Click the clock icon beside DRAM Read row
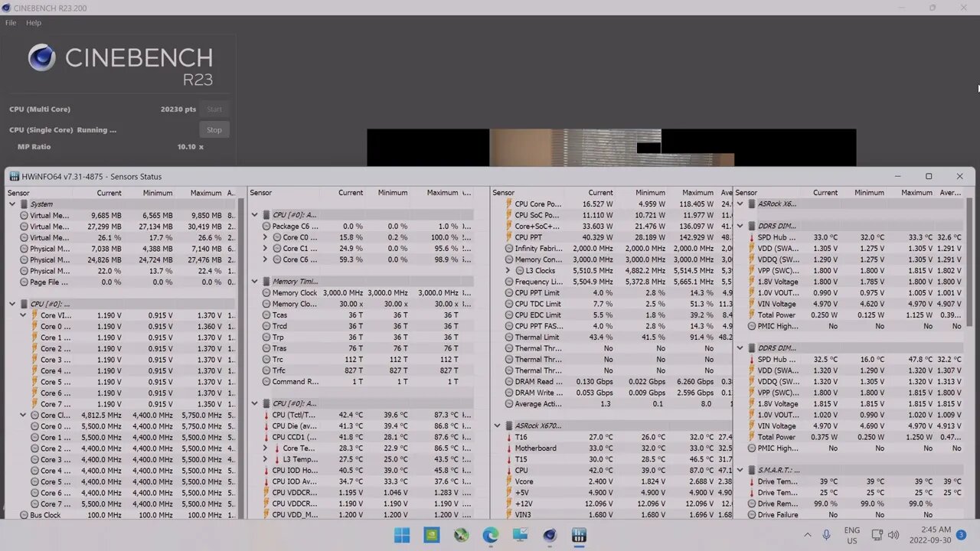Viewport: 980px width, 551px height. 508,382
